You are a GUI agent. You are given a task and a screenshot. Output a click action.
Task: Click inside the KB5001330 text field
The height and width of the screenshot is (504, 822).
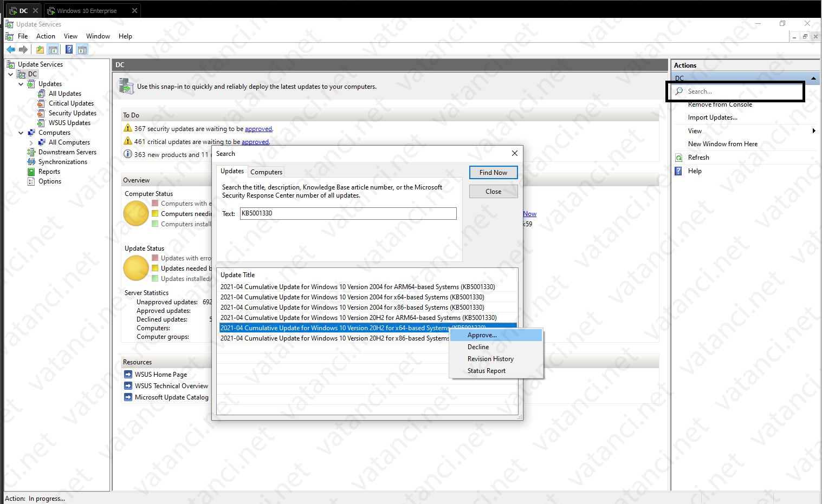point(348,213)
